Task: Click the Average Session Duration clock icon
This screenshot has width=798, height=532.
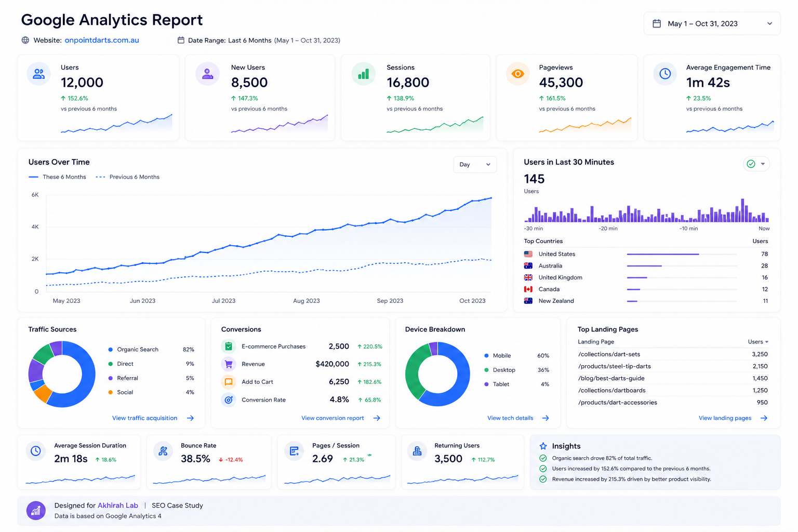Action: coord(36,451)
